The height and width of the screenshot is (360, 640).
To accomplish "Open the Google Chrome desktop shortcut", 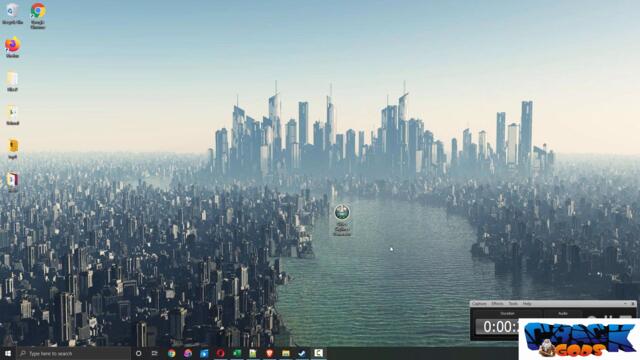I will click(38, 16).
